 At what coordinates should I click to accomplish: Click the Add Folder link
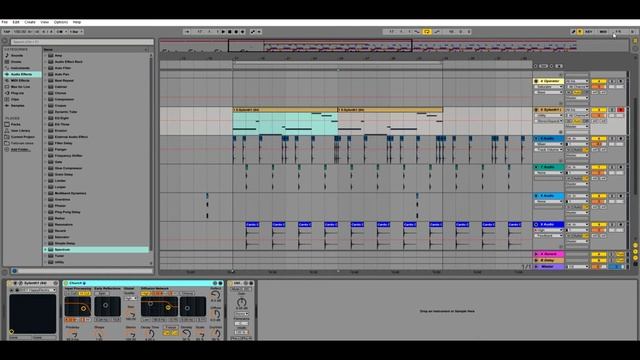[20, 149]
